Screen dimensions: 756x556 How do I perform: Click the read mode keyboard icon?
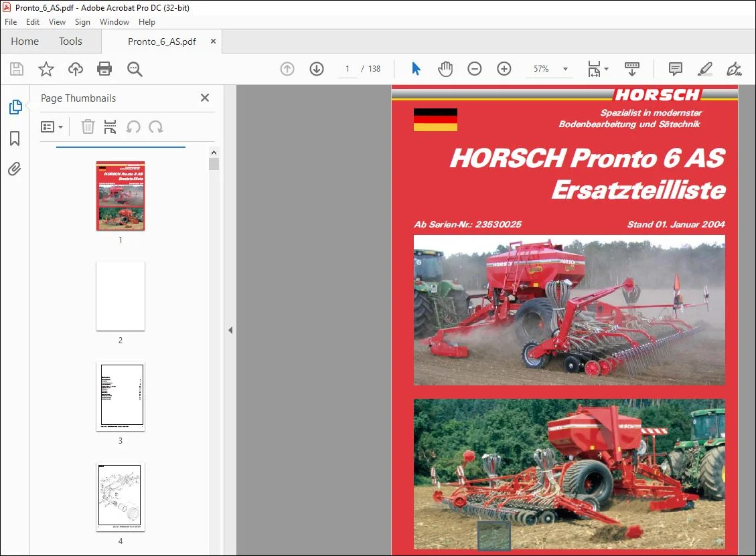pos(631,69)
